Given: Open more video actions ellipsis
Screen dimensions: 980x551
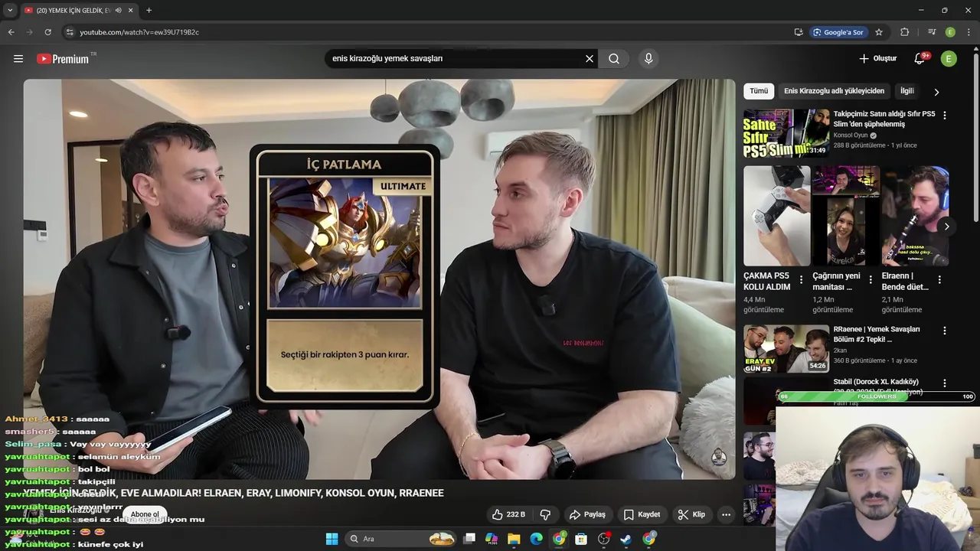Looking at the screenshot, I should tap(726, 514).
